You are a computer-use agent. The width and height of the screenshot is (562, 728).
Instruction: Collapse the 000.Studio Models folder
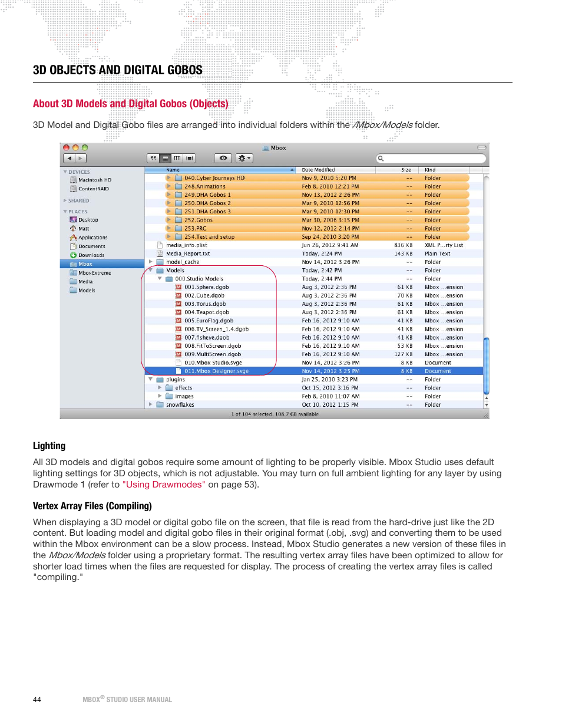(x=160, y=279)
